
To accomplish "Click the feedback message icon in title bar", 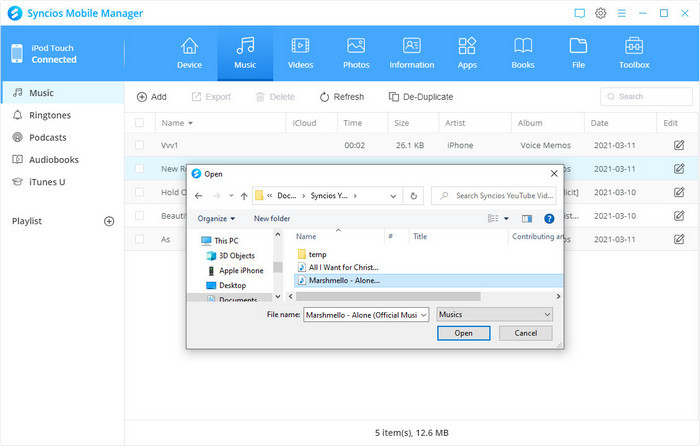I will coord(579,13).
